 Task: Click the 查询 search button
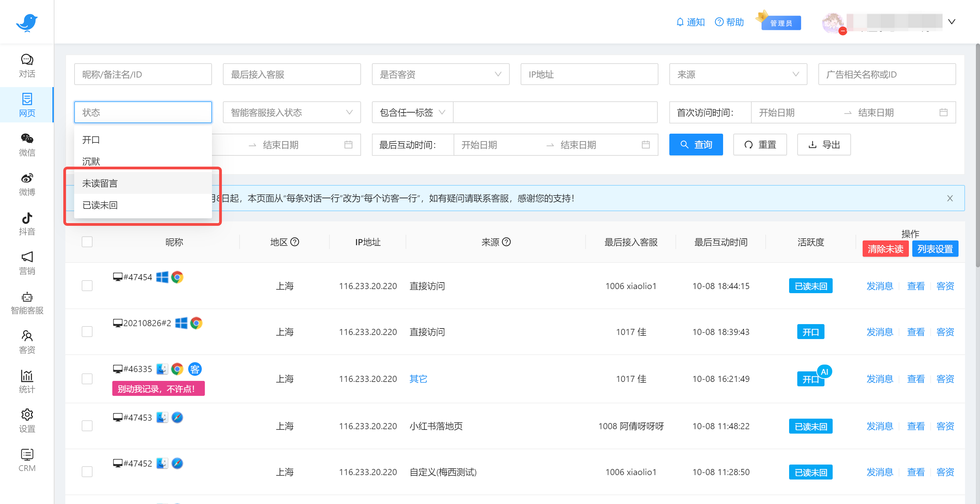point(696,145)
